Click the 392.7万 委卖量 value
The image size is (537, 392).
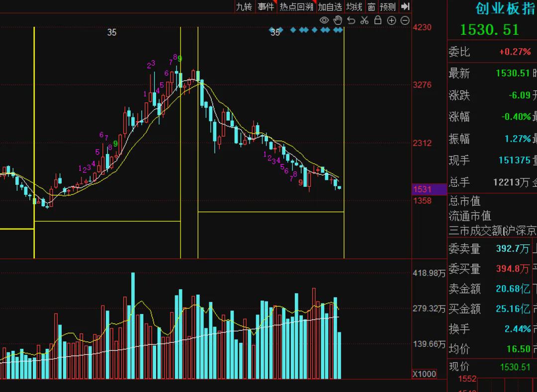513,249
